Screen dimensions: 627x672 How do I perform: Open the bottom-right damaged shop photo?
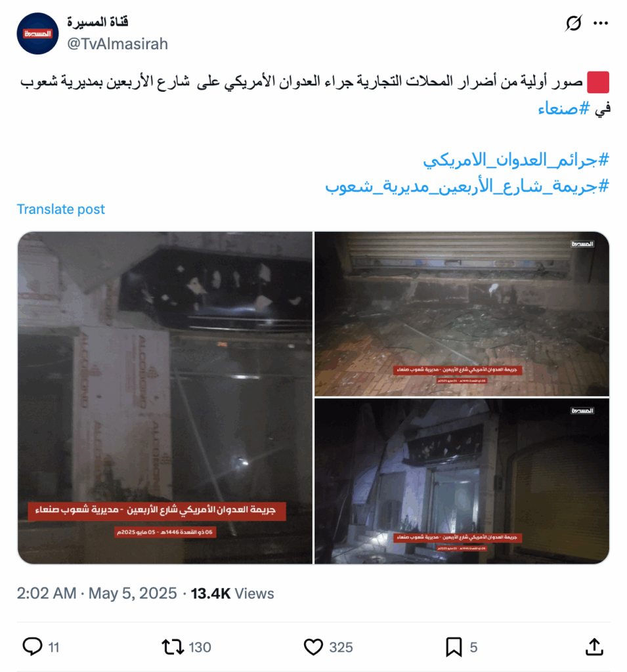(462, 481)
